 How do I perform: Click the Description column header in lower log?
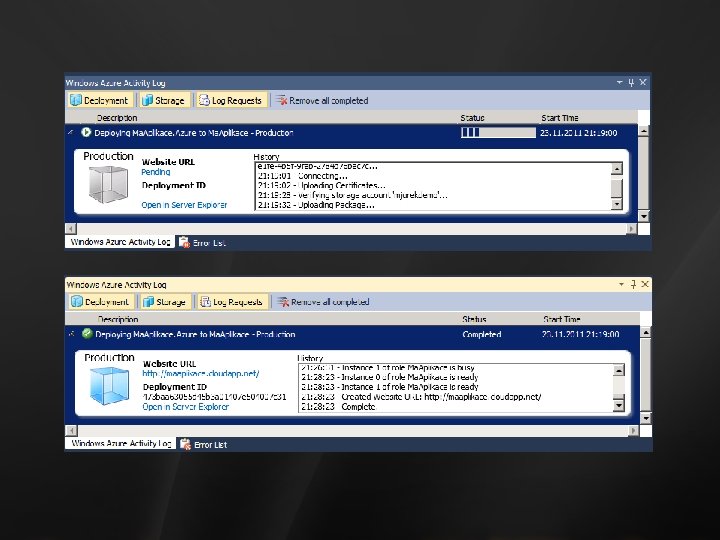(118, 319)
